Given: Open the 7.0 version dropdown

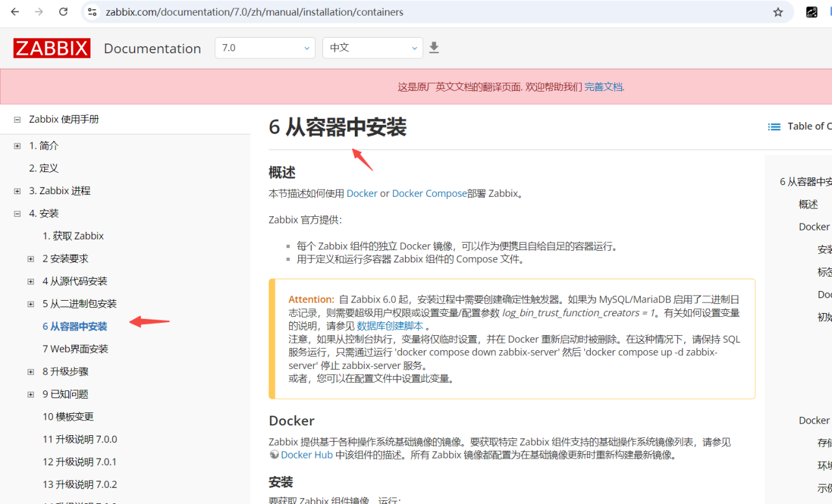Looking at the screenshot, I should coord(265,48).
